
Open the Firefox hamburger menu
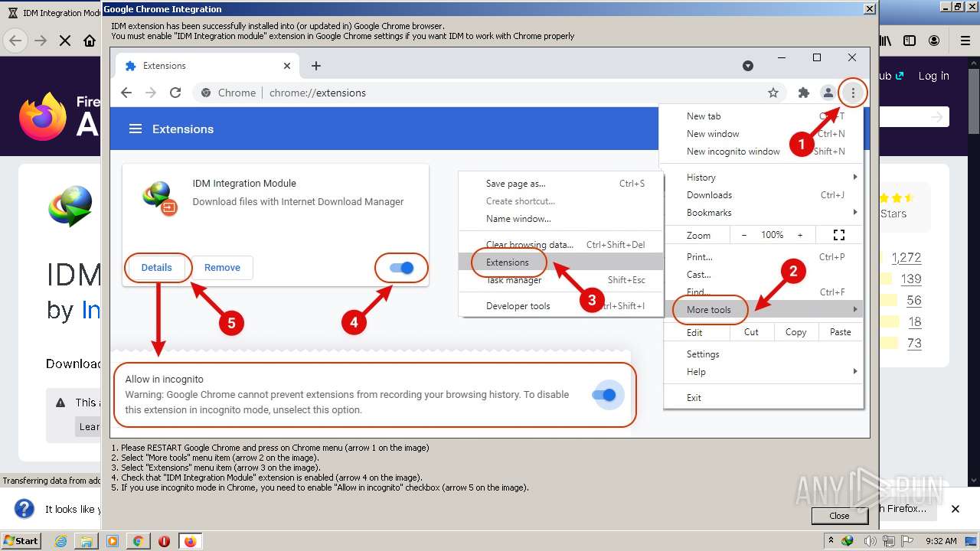coord(965,41)
